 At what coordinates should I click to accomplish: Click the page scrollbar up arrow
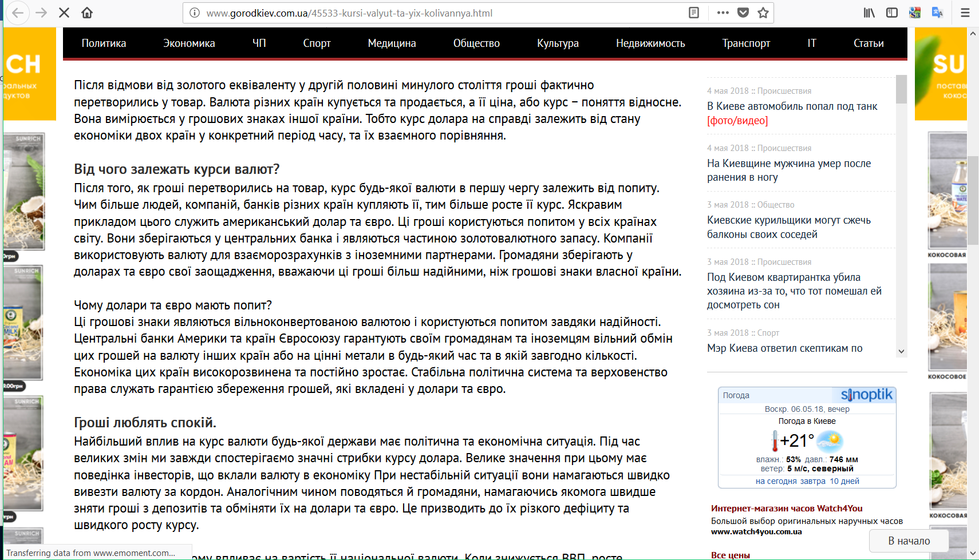click(x=973, y=33)
